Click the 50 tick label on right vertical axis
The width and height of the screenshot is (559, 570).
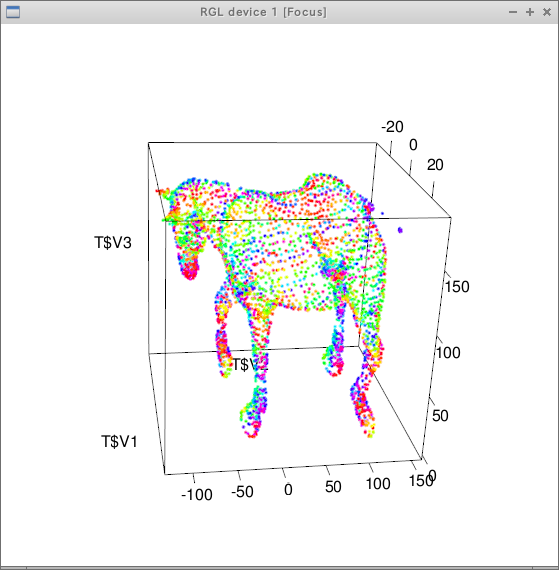tap(440, 416)
